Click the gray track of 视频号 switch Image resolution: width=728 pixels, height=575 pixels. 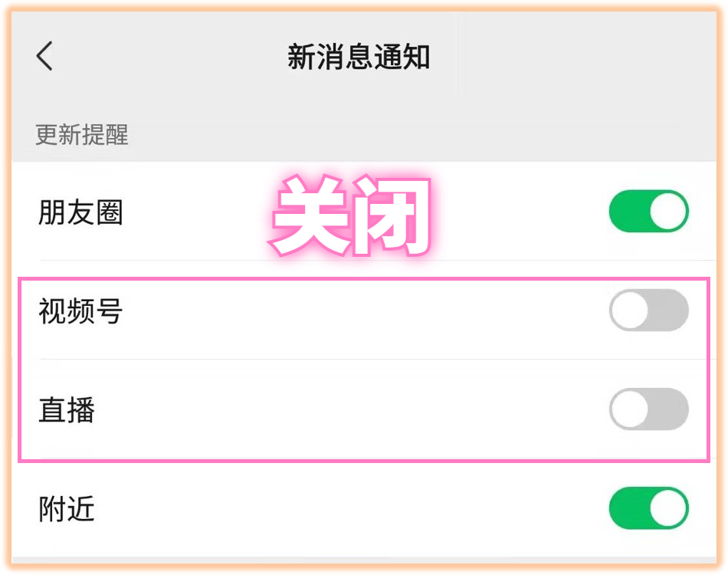(x=669, y=310)
